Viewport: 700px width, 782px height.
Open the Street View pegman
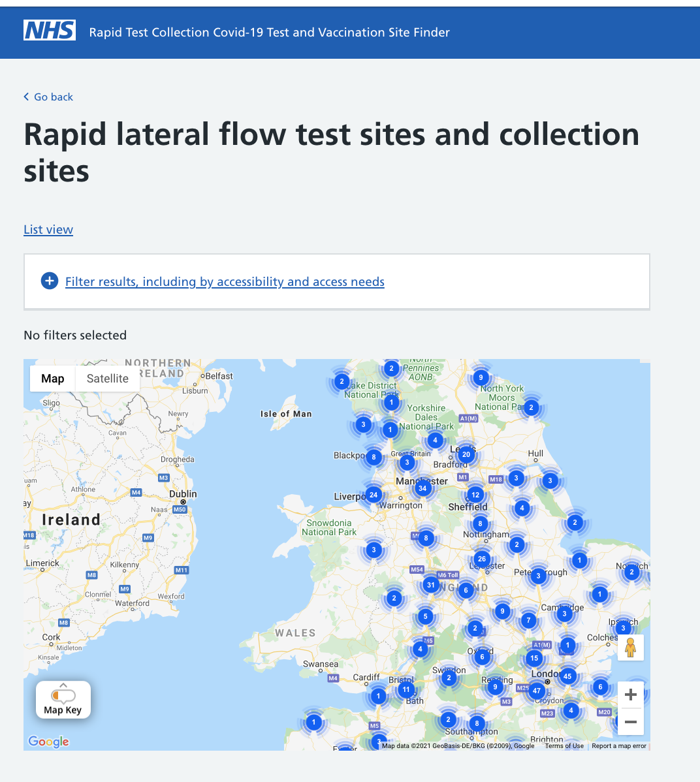click(630, 648)
